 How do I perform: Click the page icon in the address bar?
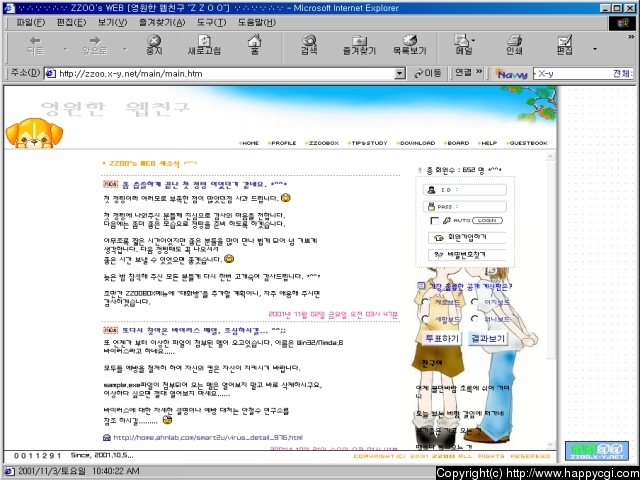tap(50, 73)
